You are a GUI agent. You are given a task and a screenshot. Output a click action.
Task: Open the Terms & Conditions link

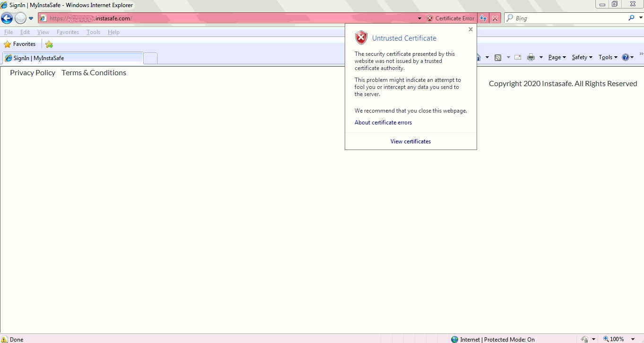pyautogui.click(x=94, y=73)
